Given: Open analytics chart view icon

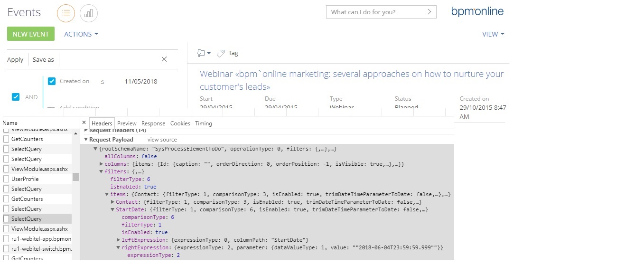Looking at the screenshot, I should [89, 13].
